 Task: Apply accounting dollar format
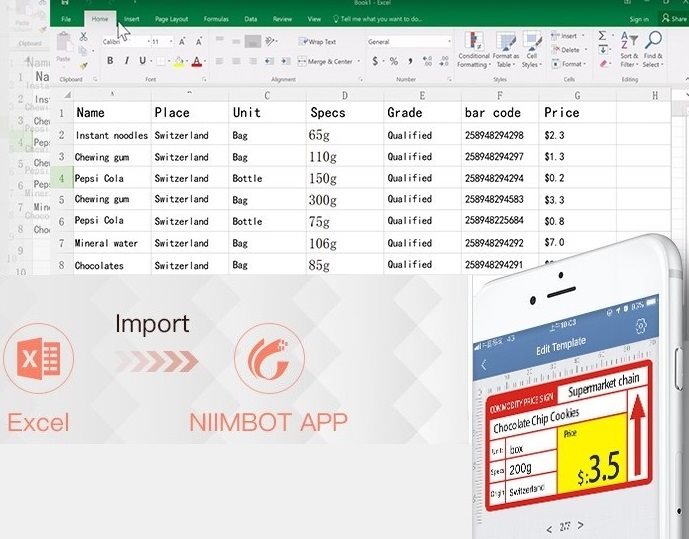coord(375,61)
